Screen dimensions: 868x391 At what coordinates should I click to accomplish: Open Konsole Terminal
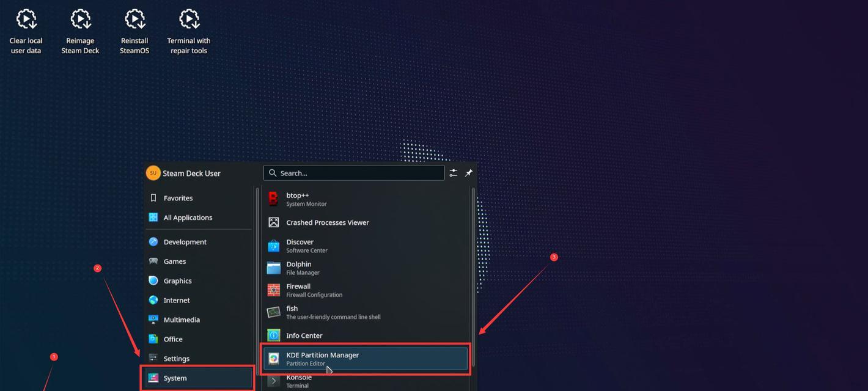pyautogui.click(x=366, y=381)
